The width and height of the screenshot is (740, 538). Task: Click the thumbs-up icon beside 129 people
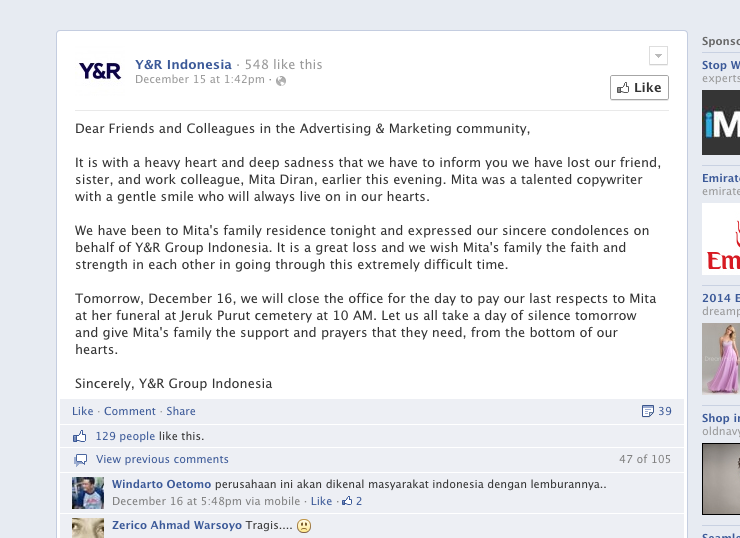point(80,436)
